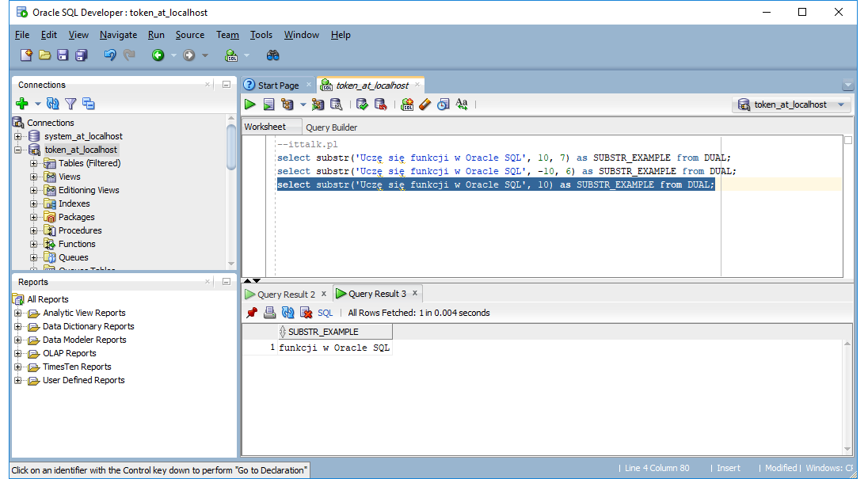Click the SUBSTR_EXAMPLE column header

tap(336, 332)
